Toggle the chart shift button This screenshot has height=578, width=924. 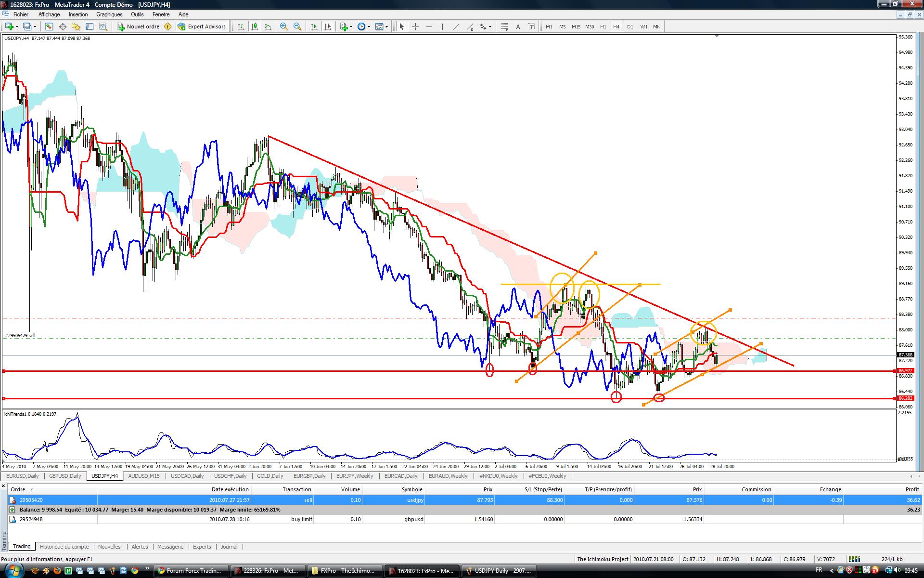click(328, 26)
